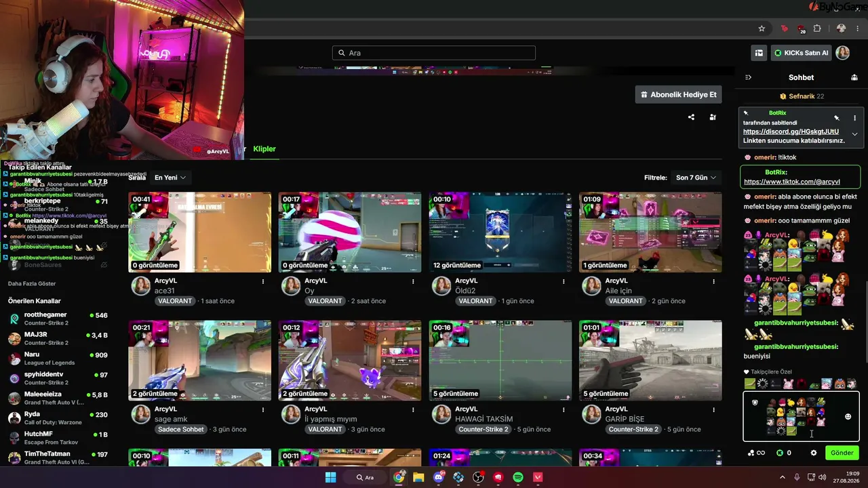Show hidden system tray icons

[x=782, y=477]
